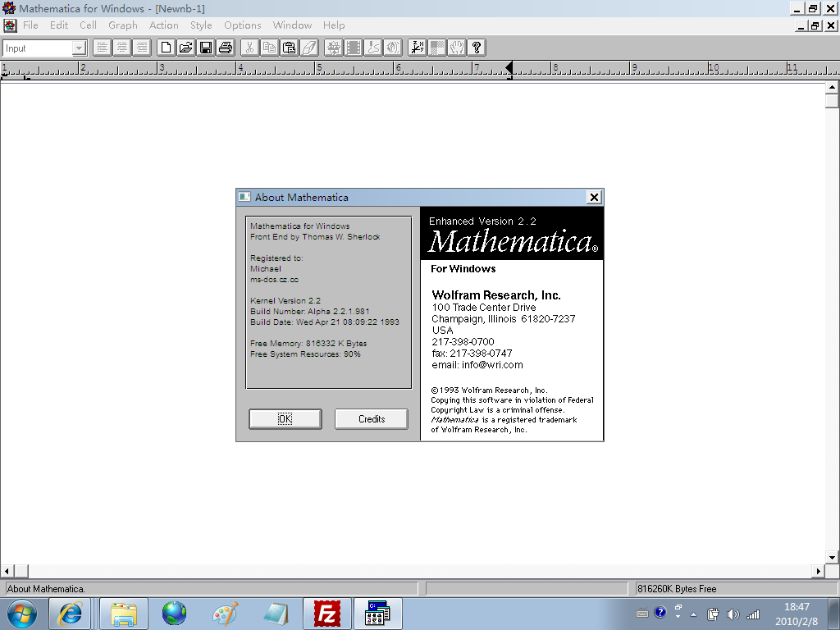The image size is (840, 630).
Task: Click the vertical scrollbar down arrow
Action: [x=833, y=557]
